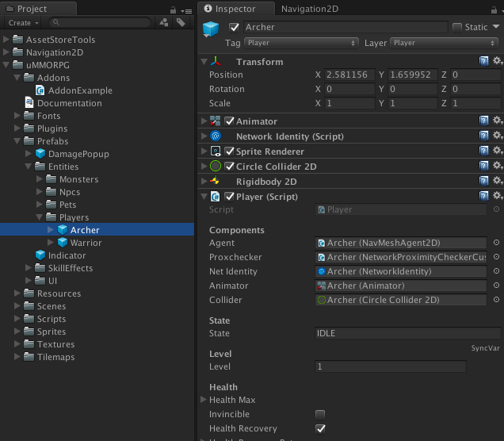The height and width of the screenshot is (441, 504).
Task: Select the Tilemaps folder
Action: (x=49, y=357)
